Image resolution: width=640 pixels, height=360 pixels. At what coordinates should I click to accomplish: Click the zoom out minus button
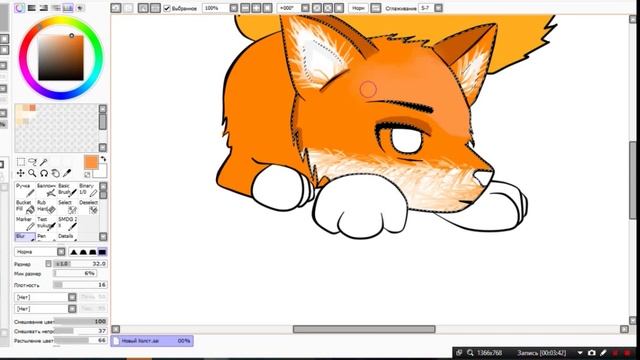pyautogui.click(x=245, y=8)
